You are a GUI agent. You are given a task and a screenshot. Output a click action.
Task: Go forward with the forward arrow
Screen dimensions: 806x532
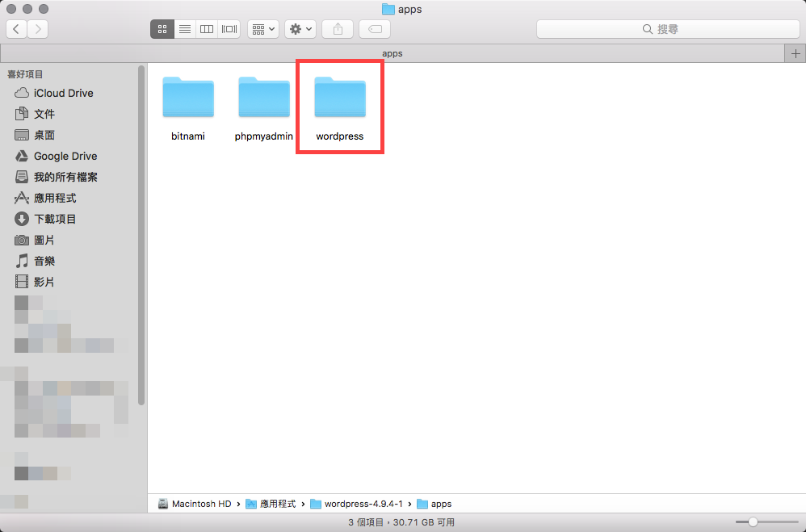(x=38, y=29)
